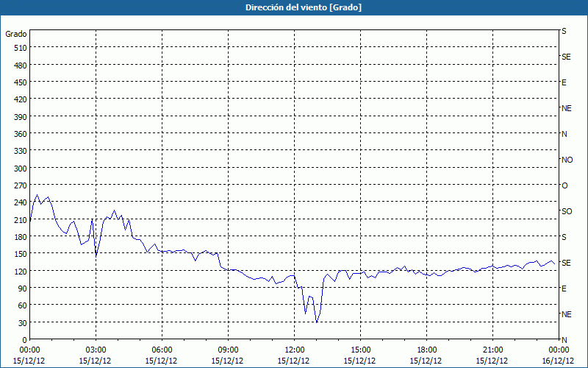This screenshot has width=588, height=368.
Task: Click the 90 y-axis value
Action: click(23, 289)
